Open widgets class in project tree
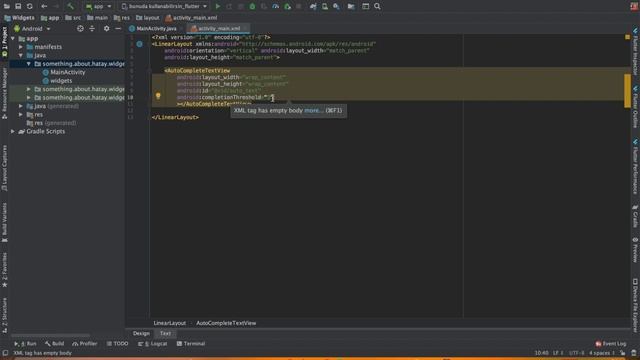This screenshot has width=640, height=360. click(x=57, y=80)
